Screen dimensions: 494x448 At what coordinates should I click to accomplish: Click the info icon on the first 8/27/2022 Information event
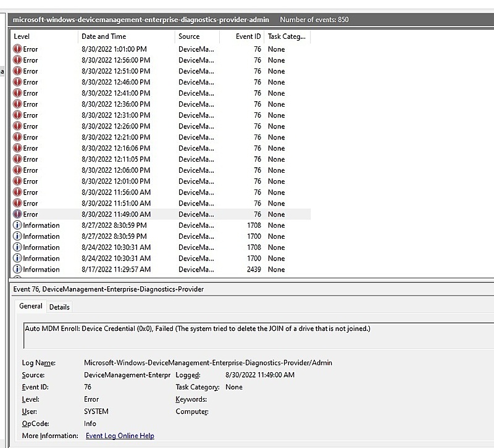click(17, 225)
